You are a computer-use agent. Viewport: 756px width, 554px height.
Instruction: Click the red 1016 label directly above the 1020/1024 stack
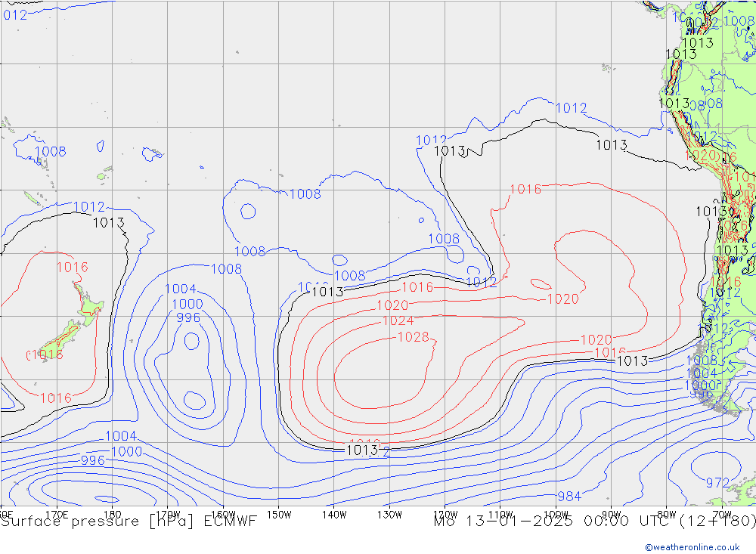[417, 287]
